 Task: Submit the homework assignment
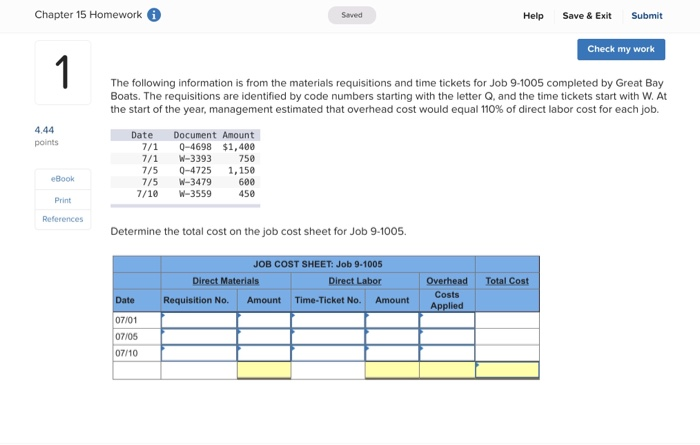(646, 16)
